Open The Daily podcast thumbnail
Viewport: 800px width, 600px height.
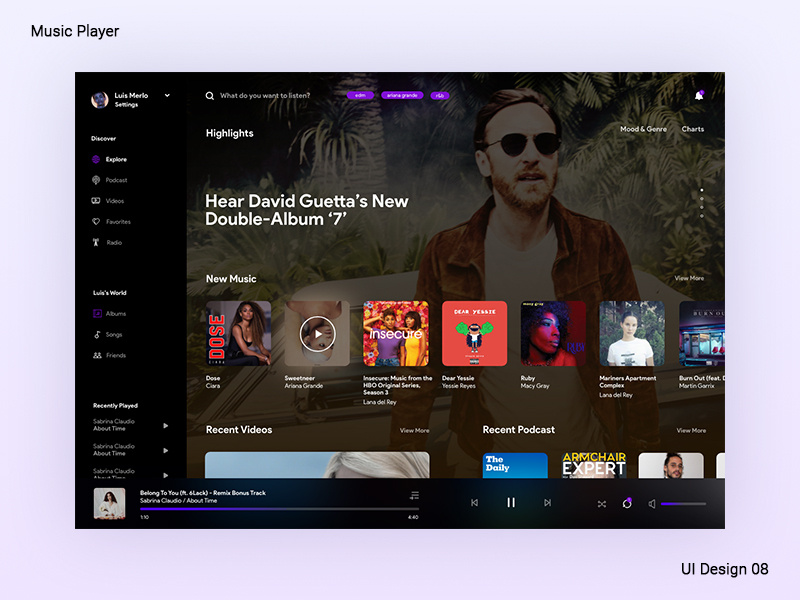[515, 465]
